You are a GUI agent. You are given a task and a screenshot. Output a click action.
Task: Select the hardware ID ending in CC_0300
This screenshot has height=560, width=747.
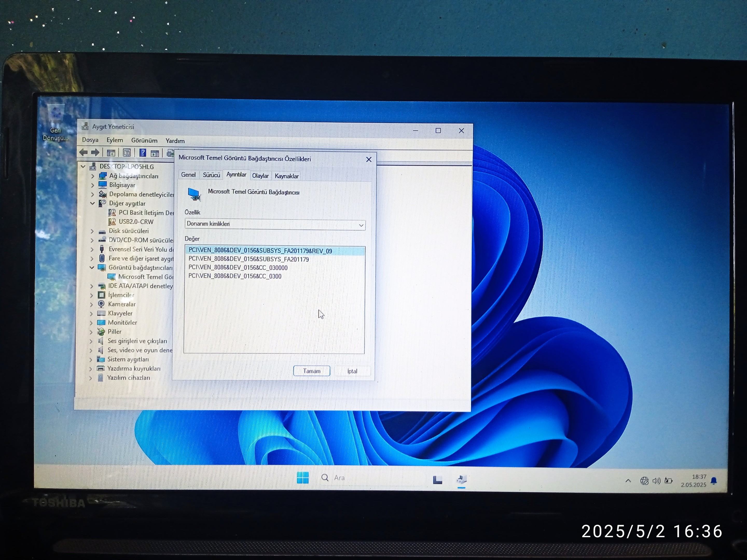tap(235, 276)
